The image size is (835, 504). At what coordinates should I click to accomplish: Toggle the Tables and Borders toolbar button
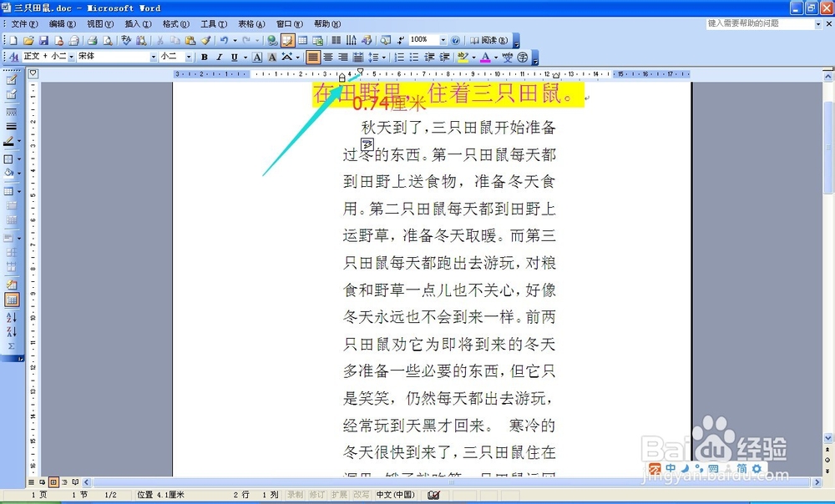287,40
